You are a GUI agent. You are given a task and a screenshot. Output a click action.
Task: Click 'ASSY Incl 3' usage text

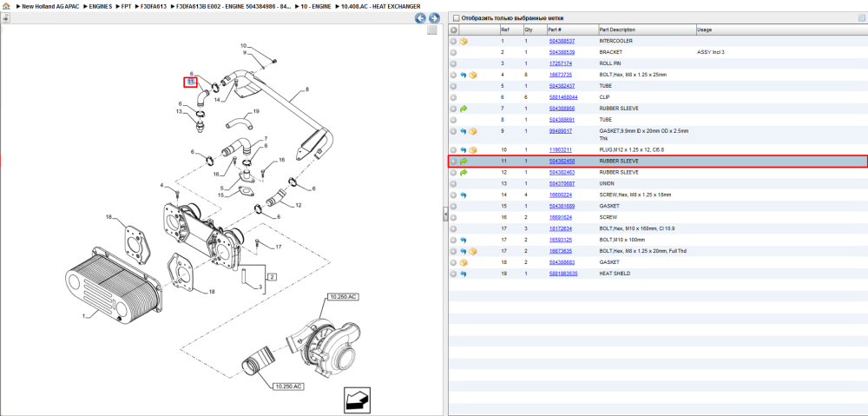[x=711, y=52]
